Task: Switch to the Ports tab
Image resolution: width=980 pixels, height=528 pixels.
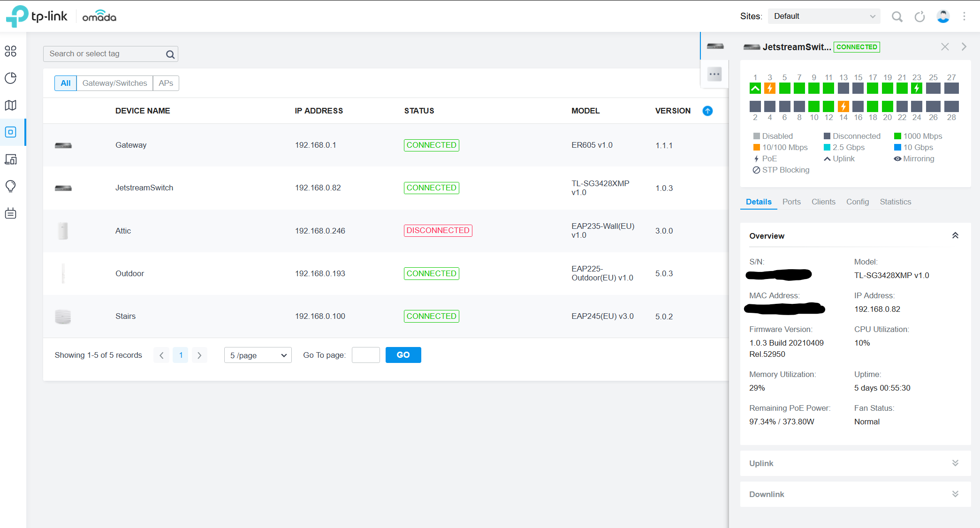Action: point(791,202)
